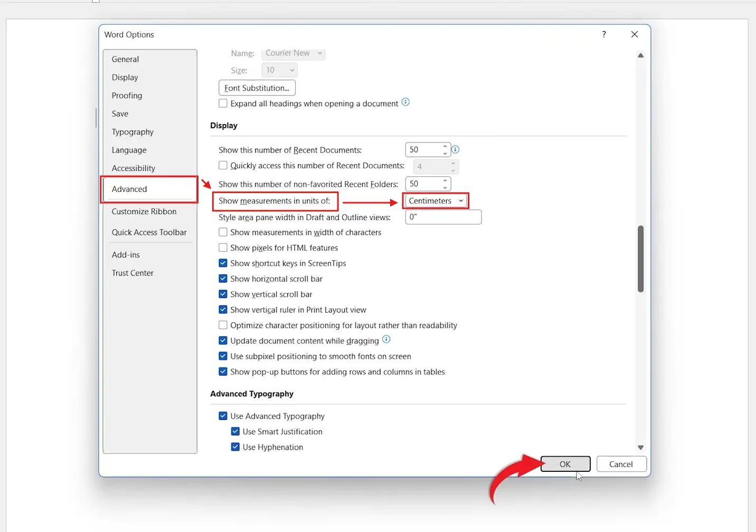
Task: Click the Style area pane width field
Action: pos(443,217)
